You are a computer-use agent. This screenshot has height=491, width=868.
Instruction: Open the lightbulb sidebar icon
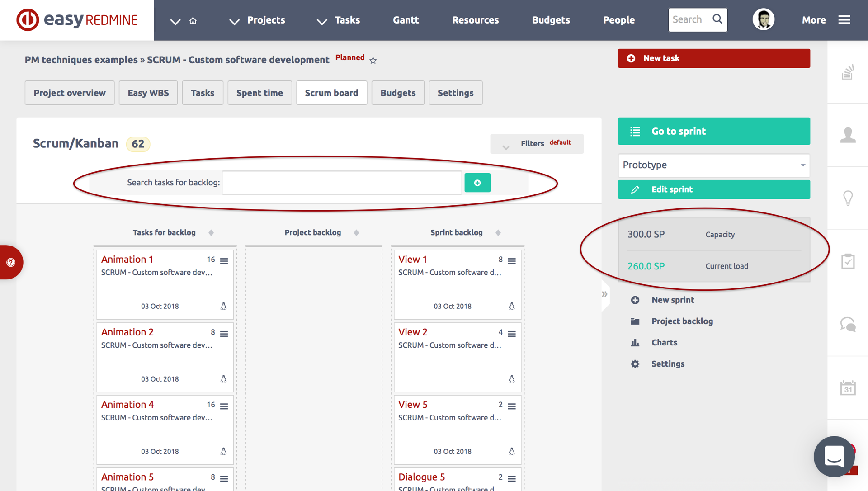[848, 198]
